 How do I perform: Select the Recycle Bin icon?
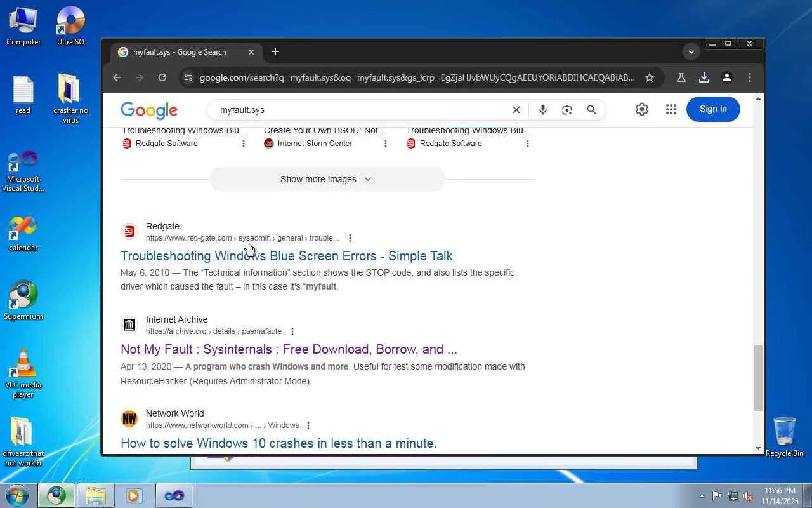click(785, 437)
